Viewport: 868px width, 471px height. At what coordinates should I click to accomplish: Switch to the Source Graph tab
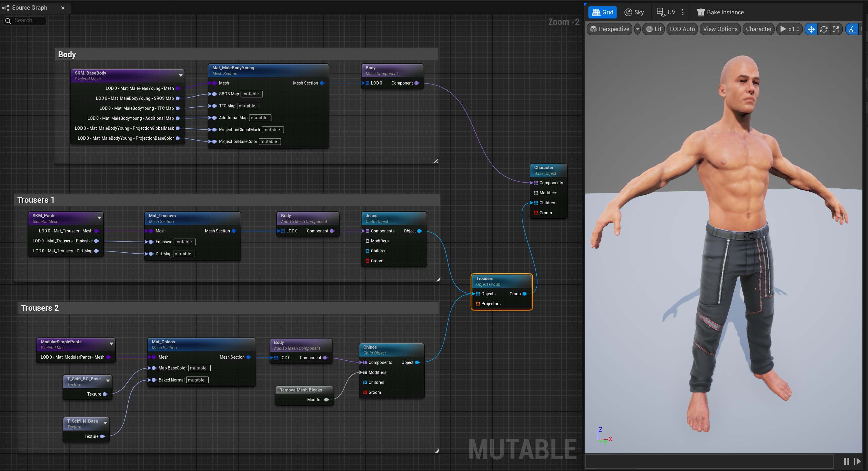29,7
